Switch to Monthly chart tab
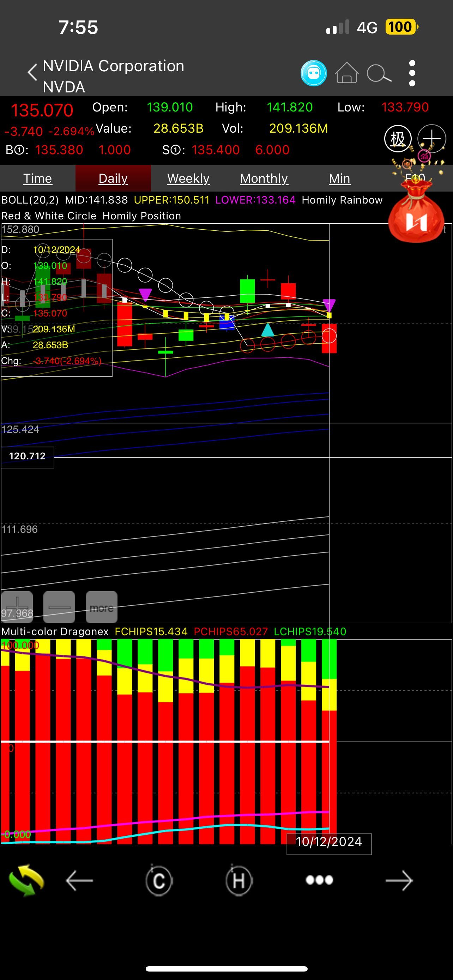 (x=264, y=179)
